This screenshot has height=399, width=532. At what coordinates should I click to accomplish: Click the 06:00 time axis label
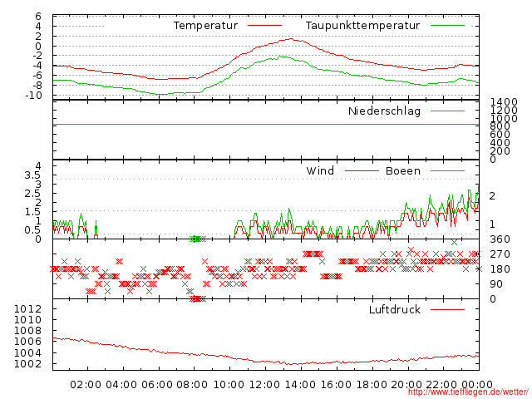(157, 385)
